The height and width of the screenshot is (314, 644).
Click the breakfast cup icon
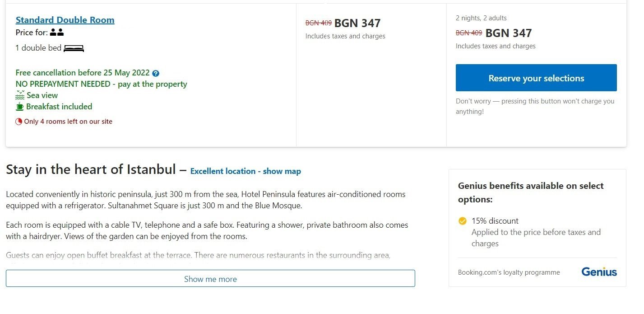pyautogui.click(x=20, y=107)
